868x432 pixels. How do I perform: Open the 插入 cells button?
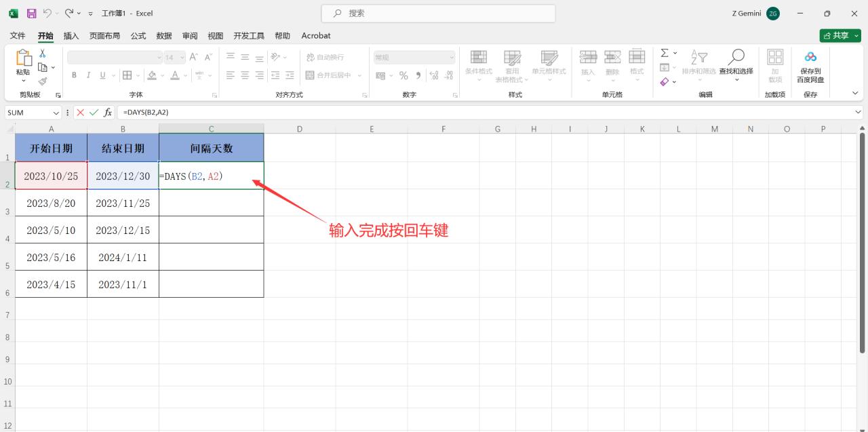click(588, 65)
